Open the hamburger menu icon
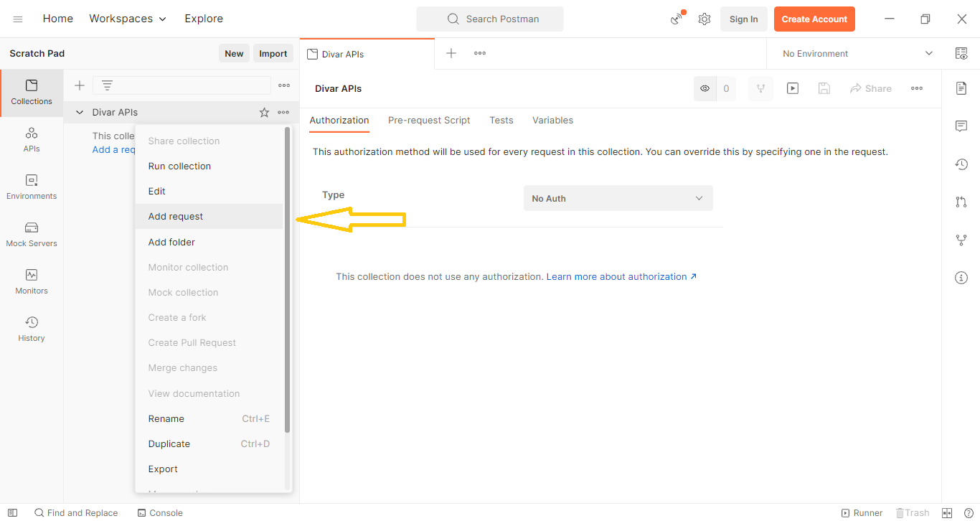The image size is (980, 521). 18,19
